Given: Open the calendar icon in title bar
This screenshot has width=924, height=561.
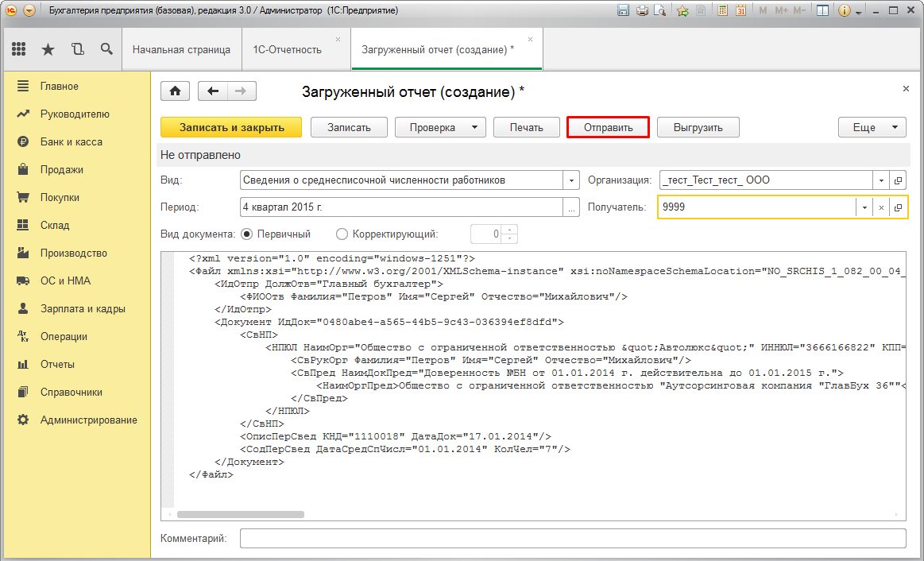Looking at the screenshot, I should (740, 10).
